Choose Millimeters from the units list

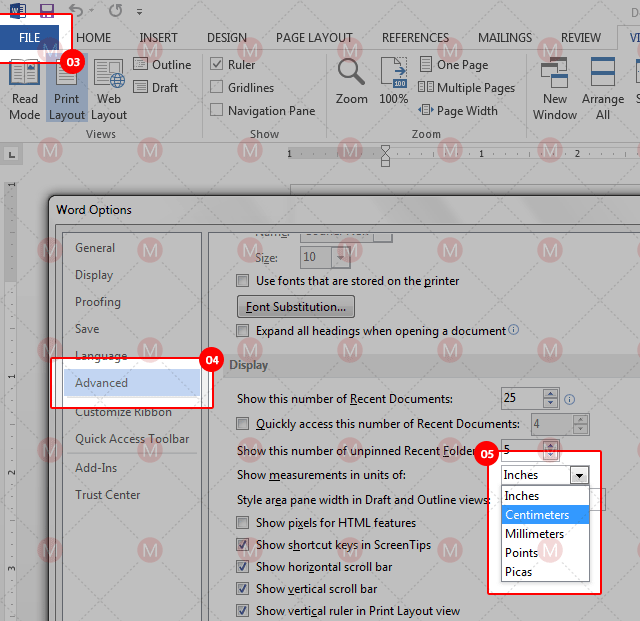pos(545,534)
